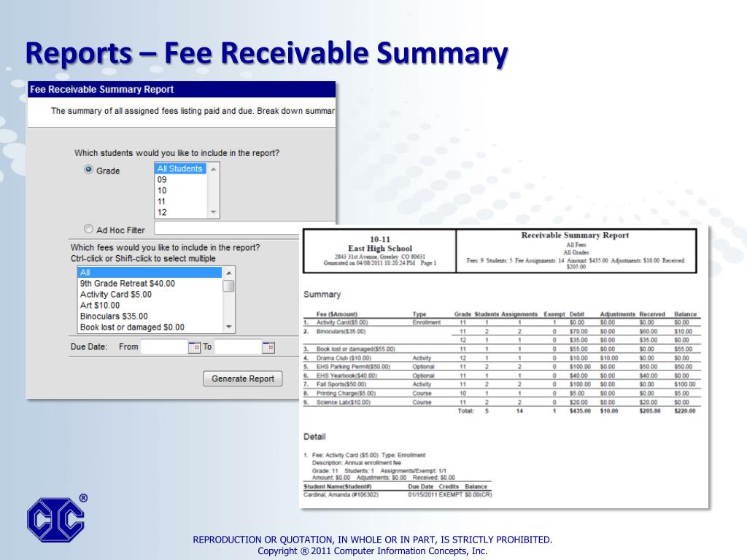The width and height of the screenshot is (747, 560).
Task: Click the Due Date To field
Action: click(238, 346)
